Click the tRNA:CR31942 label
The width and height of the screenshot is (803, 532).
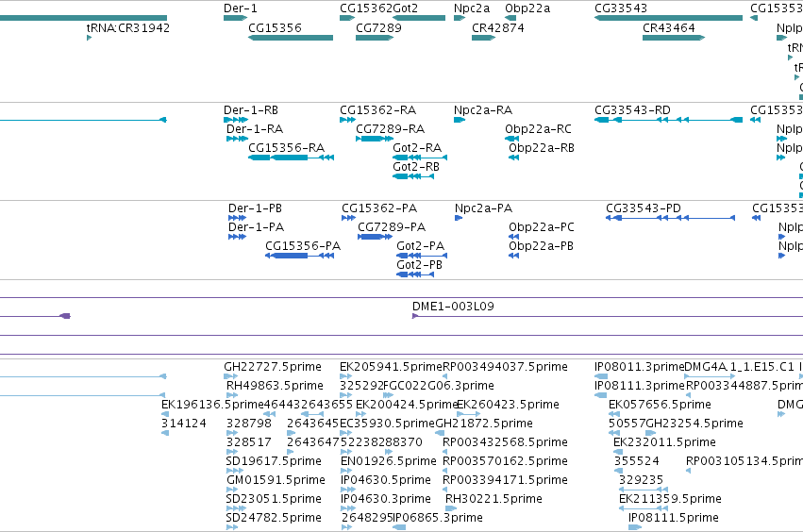(x=128, y=27)
